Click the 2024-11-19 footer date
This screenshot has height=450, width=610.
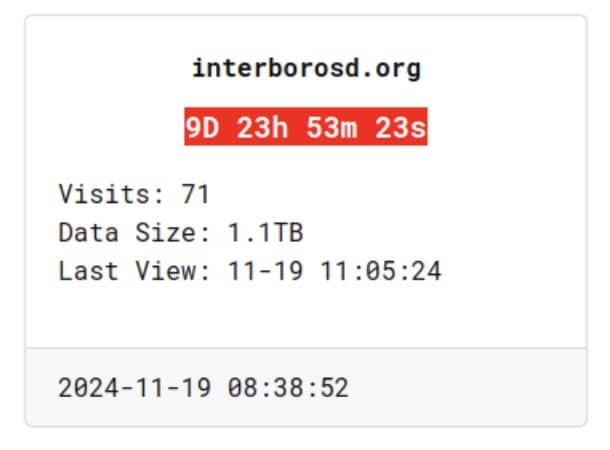coord(135,387)
